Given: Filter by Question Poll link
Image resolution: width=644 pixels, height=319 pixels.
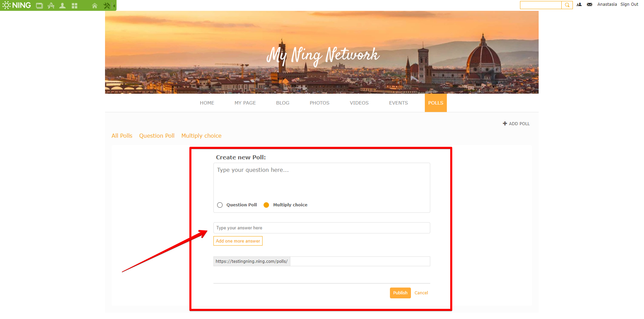Looking at the screenshot, I should pyautogui.click(x=157, y=136).
